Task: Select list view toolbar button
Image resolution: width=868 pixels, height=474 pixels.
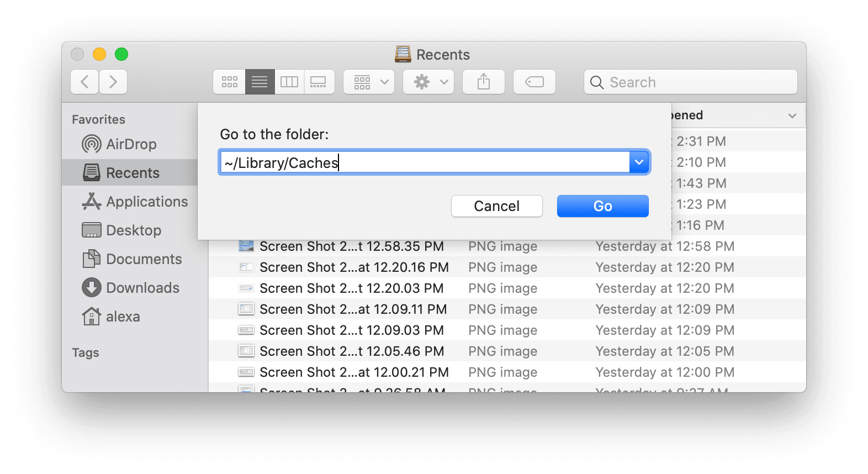Action: click(x=260, y=82)
